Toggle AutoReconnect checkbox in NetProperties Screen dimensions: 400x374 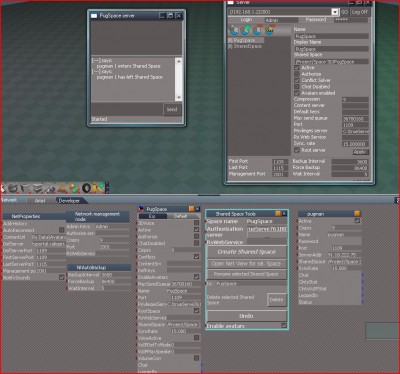62,230
